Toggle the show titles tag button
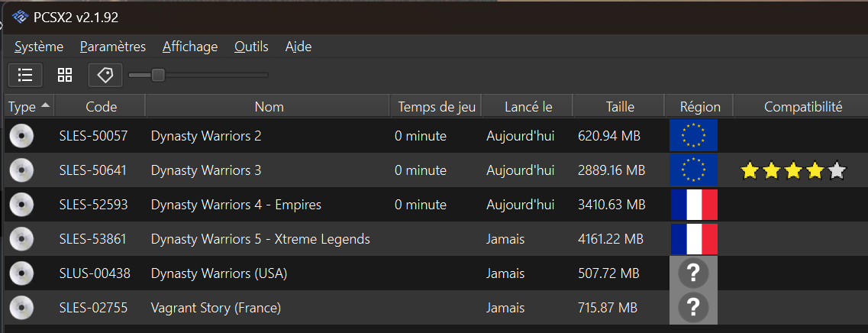Viewport: 868px width, 333px height. [105, 76]
